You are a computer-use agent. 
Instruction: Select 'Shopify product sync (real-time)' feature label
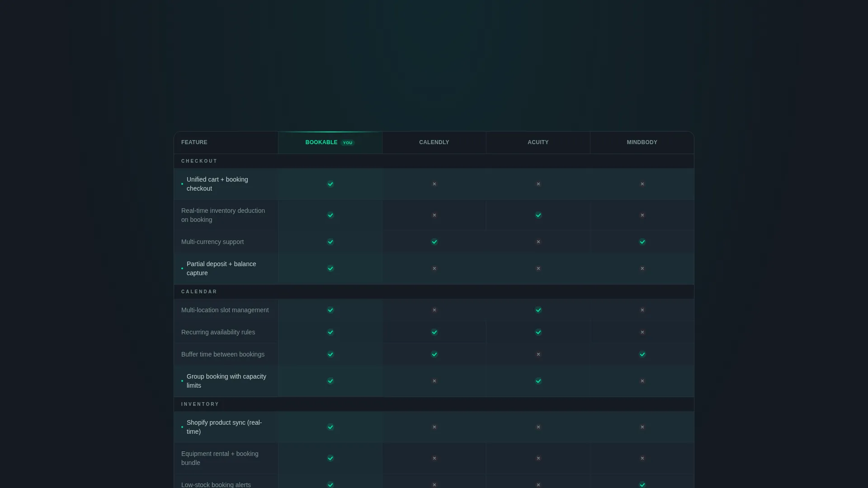click(x=224, y=427)
